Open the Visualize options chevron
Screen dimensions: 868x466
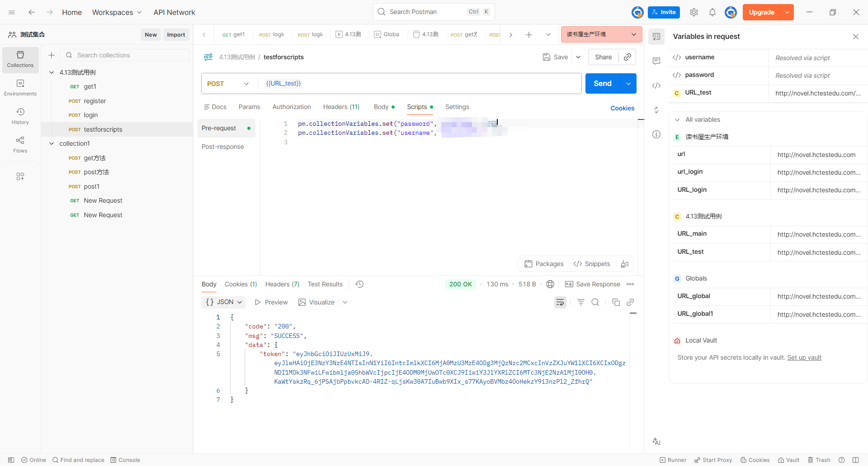pos(345,302)
